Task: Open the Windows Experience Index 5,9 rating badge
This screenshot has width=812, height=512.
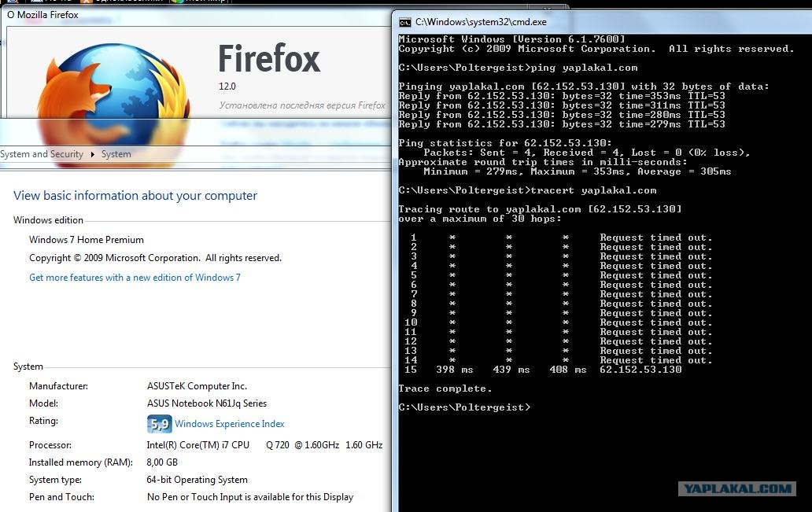Action: tap(159, 424)
